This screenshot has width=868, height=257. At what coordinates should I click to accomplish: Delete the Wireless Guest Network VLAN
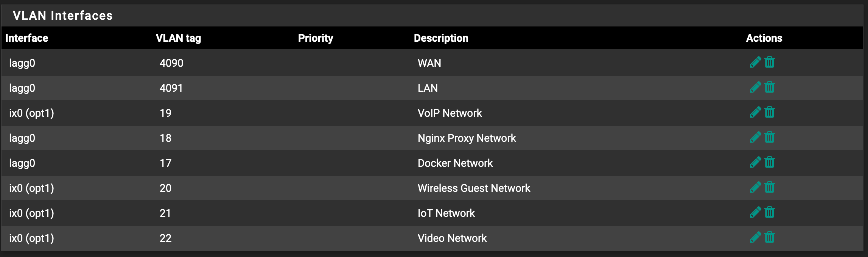tap(770, 187)
